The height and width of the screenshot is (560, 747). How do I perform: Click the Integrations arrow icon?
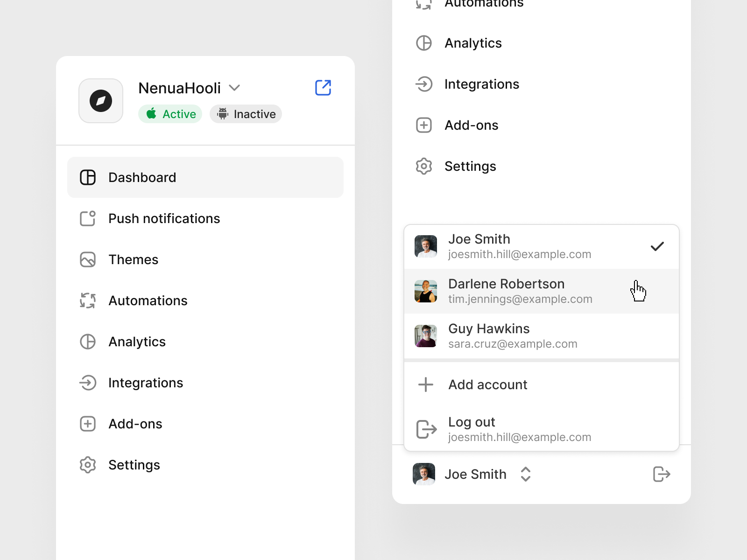pyautogui.click(x=88, y=383)
